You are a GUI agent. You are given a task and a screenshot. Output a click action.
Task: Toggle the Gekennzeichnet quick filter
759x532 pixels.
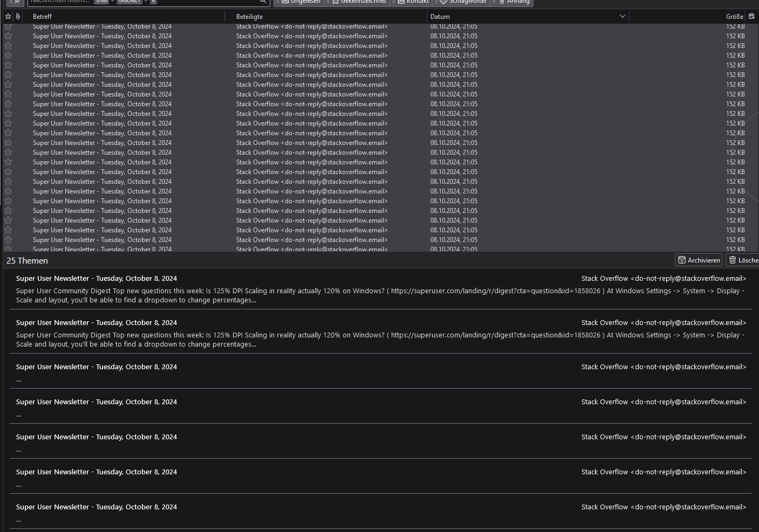coord(358,2)
